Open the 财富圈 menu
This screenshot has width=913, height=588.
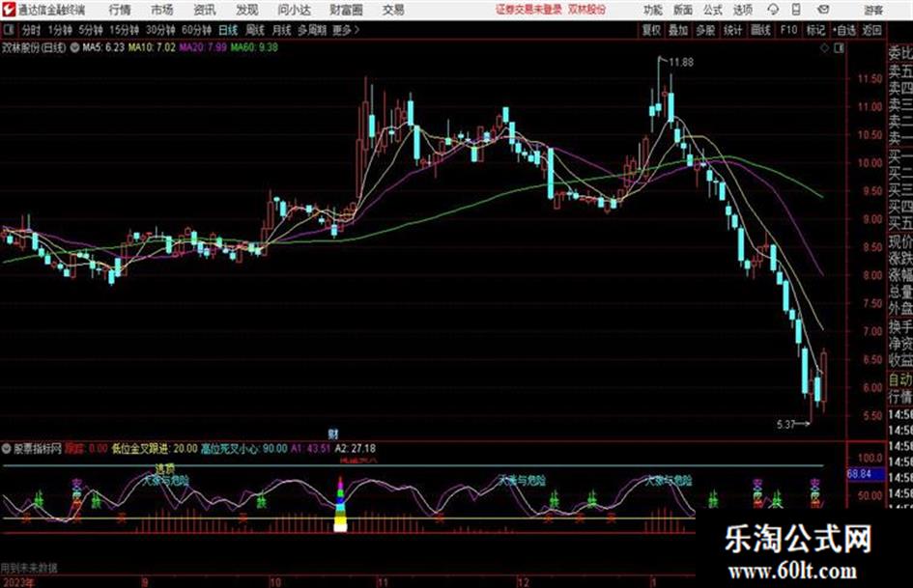point(346,10)
